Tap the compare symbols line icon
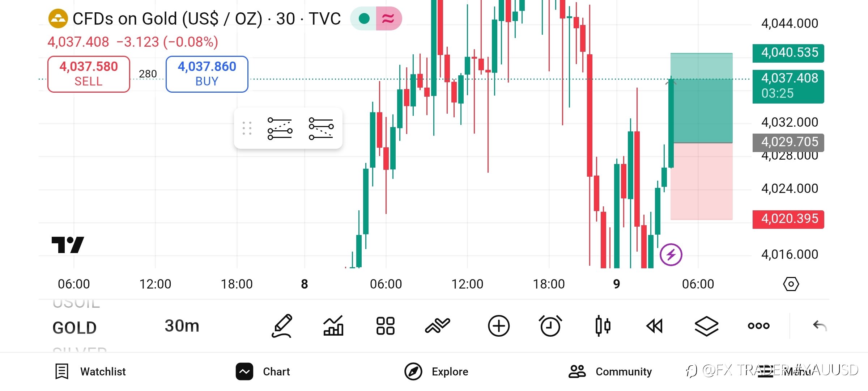The image size is (868, 391). 437,326
